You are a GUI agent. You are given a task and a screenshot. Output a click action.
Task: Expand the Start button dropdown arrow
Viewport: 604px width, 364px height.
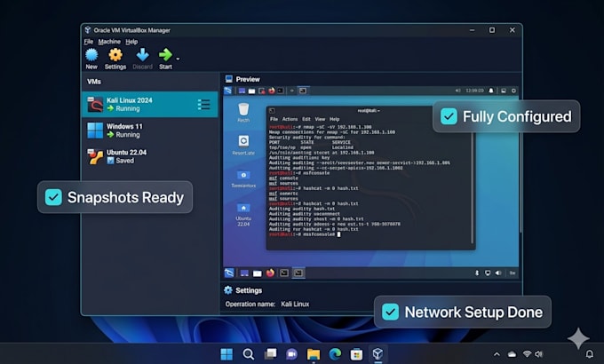[178, 59]
